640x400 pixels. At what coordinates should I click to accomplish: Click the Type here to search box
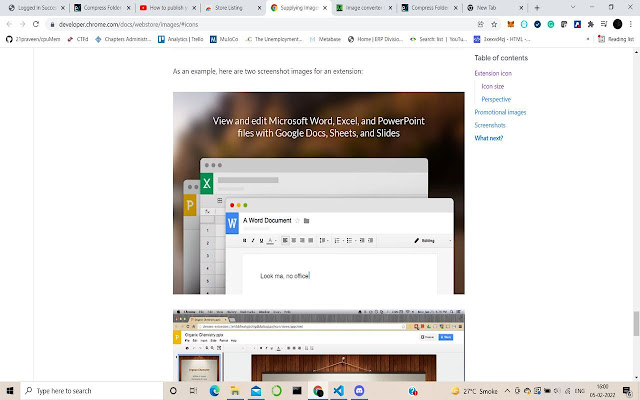(91, 391)
